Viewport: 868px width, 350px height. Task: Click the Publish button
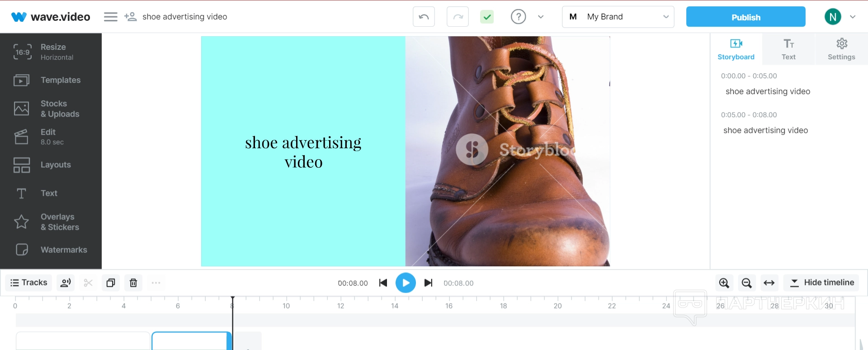745,17
